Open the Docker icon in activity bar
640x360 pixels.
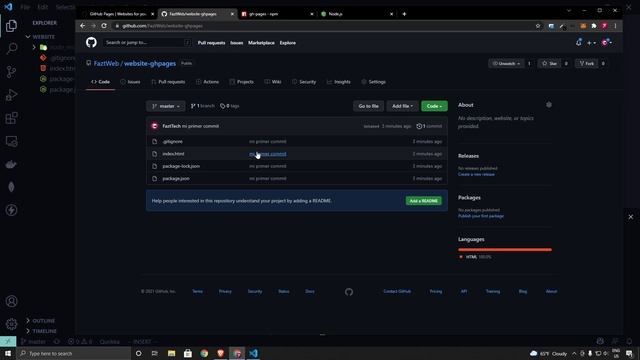coord(11,164)
